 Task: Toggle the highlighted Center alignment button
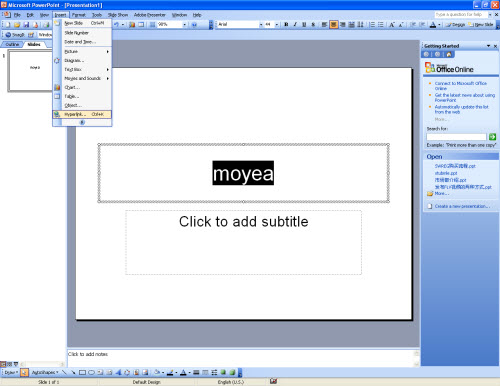pyautogui.click(x=334, y=24)
